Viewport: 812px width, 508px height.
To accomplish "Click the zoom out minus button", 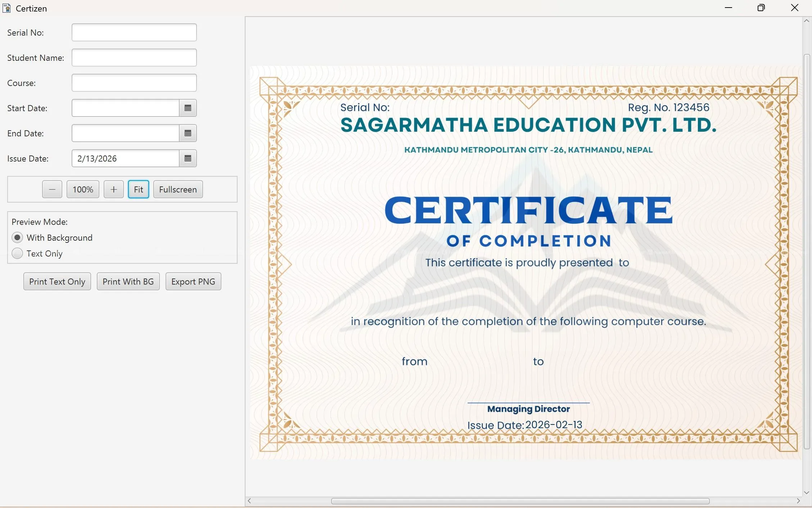I will click(52, 190).
